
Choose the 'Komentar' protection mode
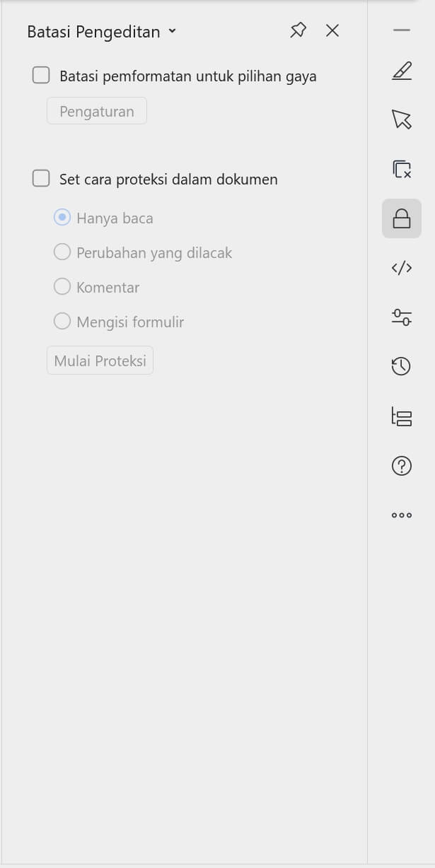click(x=62, y=287)
